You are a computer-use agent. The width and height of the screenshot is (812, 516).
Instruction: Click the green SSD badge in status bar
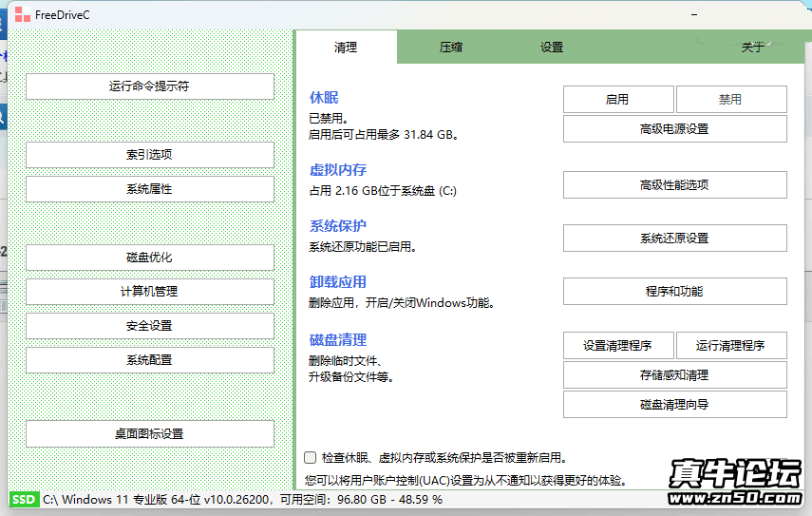pyautogui.click(x=24, y=500)
